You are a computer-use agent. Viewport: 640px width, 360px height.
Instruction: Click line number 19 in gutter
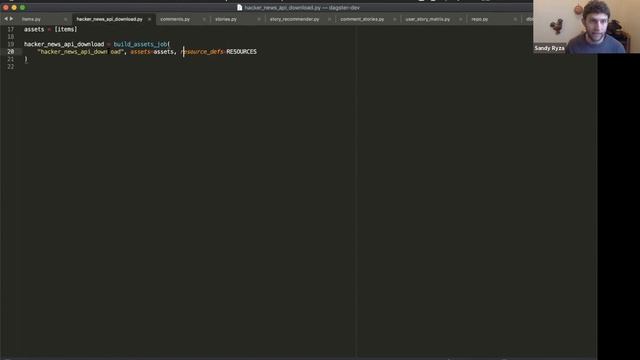11,44
